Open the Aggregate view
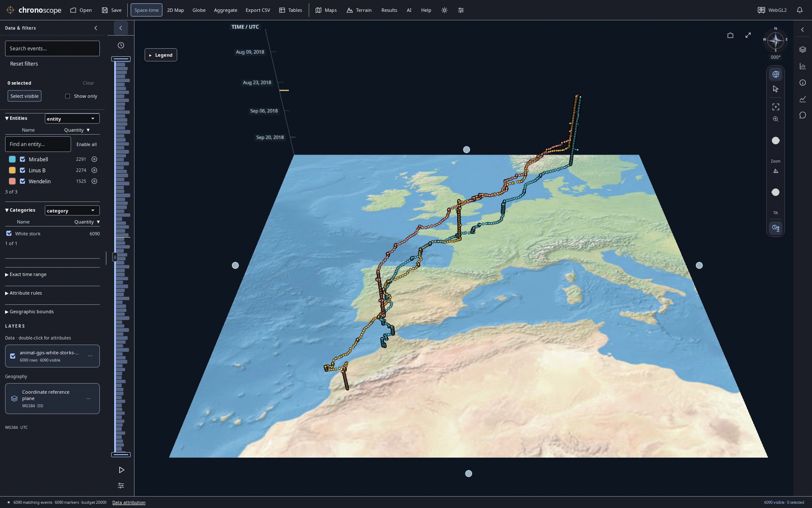Image resolution: width=812 pixels, height=508 pixels. 225,10
